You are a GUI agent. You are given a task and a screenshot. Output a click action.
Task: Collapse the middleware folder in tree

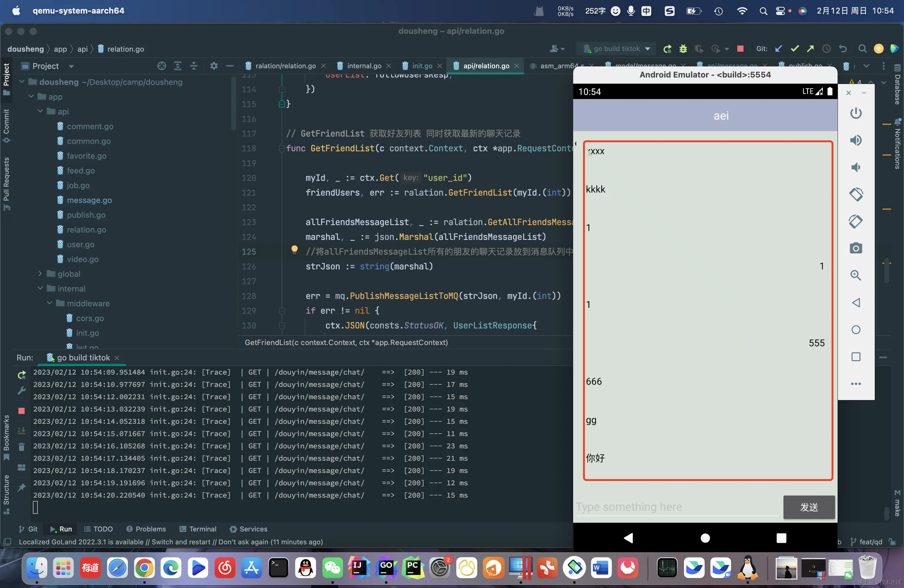pyautogui.click(x=50, y=303)
